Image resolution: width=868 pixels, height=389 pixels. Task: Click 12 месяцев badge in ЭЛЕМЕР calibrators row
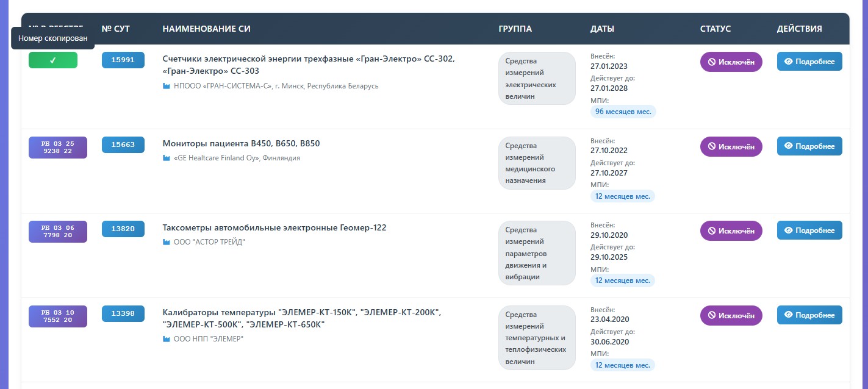click(x=623, y=365)
